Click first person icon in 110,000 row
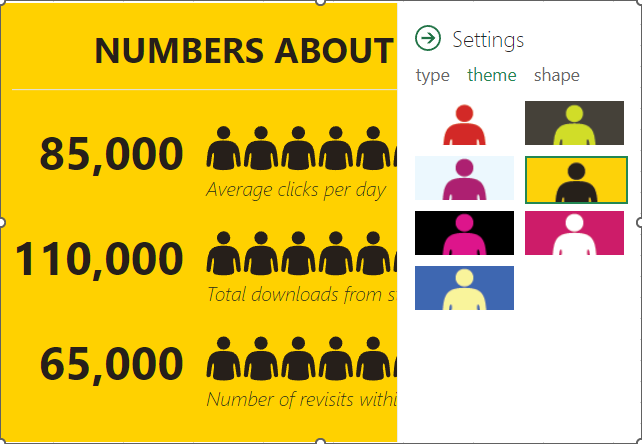The image size is (642, 444). 224,253
